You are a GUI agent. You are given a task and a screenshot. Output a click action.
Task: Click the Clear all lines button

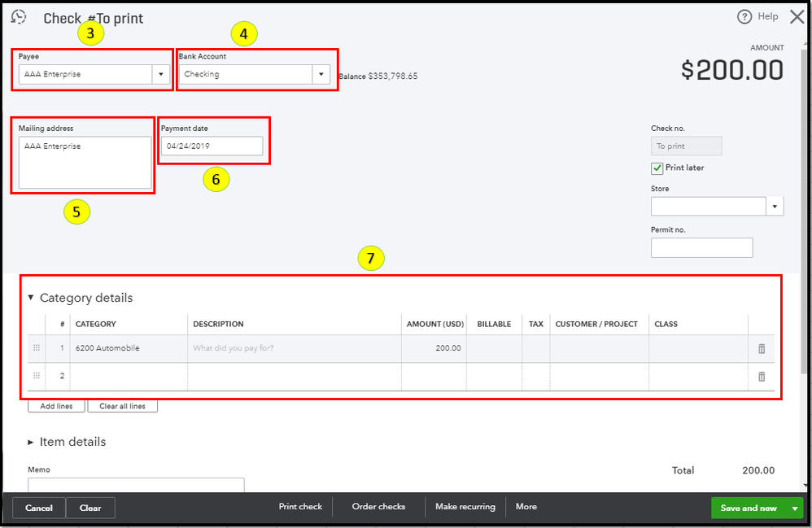[122, 406]
